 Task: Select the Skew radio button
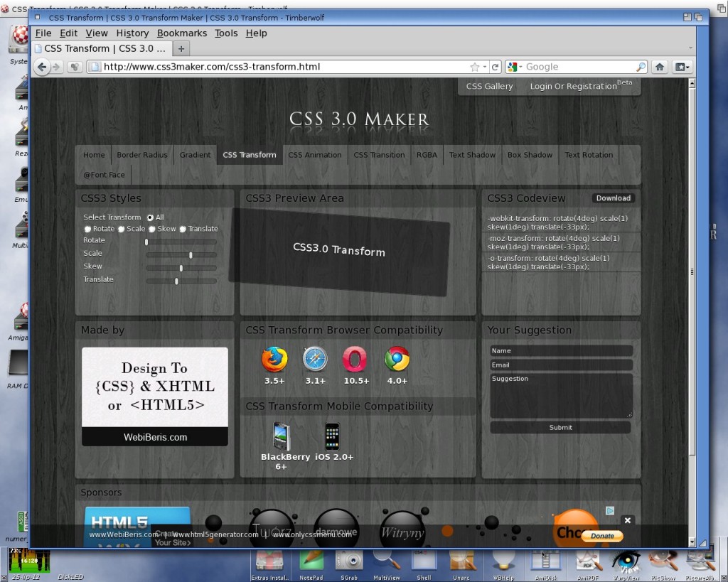pos(152,229)
